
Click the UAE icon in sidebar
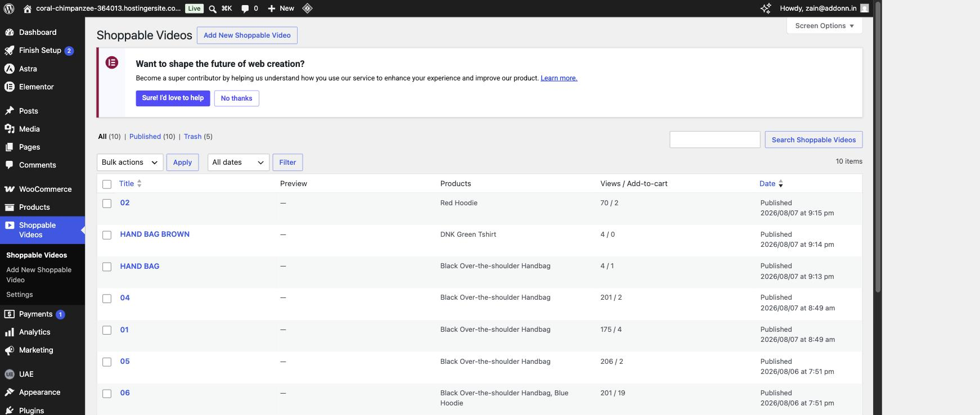pyautogui.click(x=9, y=374)
